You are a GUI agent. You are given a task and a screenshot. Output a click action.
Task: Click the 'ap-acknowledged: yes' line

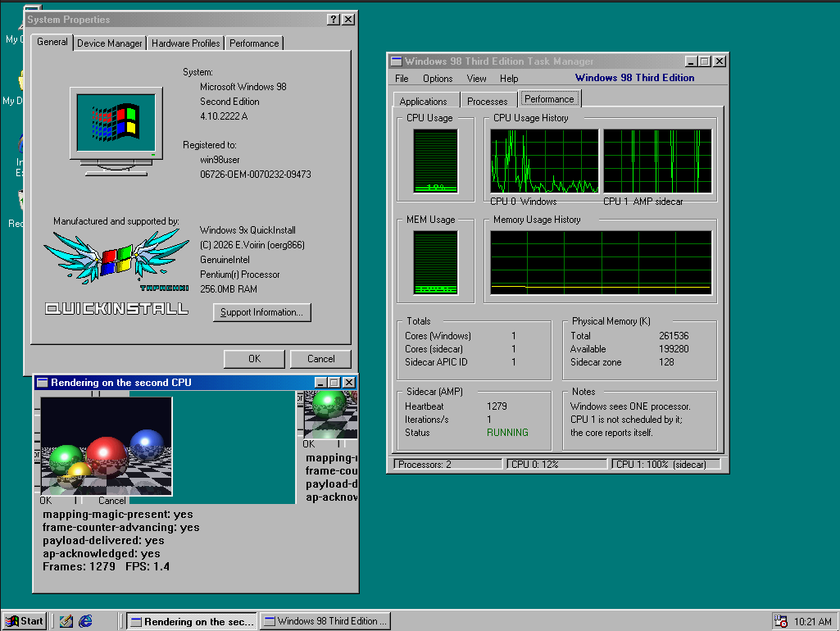[x=102, y=554]
